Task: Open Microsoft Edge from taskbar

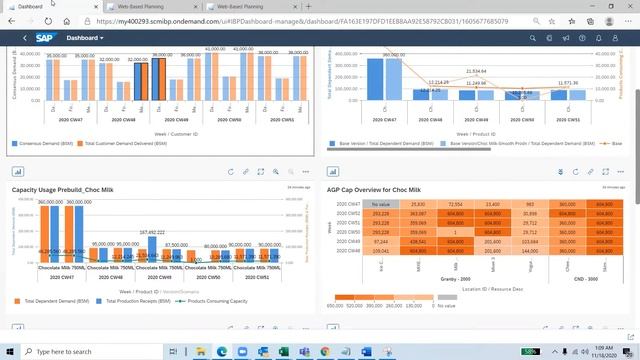Action: coord(222,351)
